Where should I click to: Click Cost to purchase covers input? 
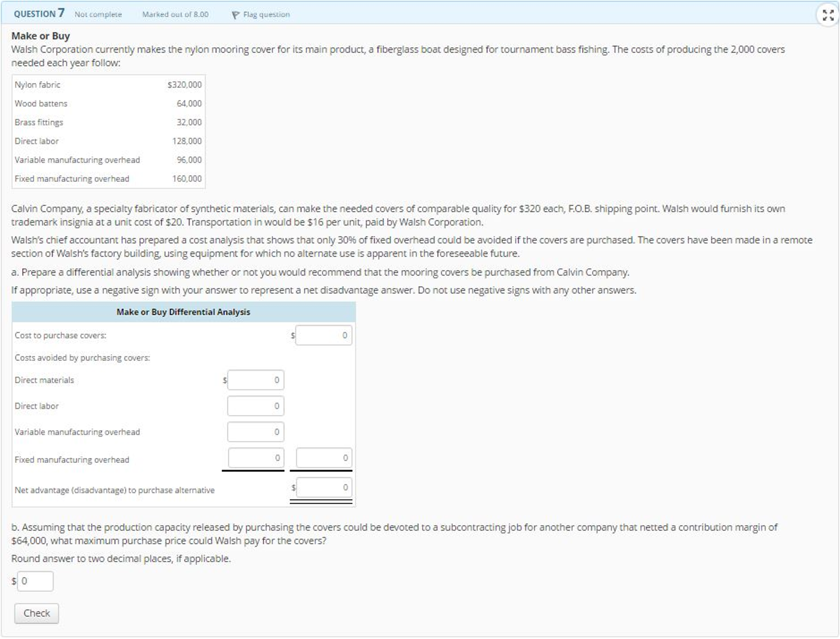coord(323,335)
